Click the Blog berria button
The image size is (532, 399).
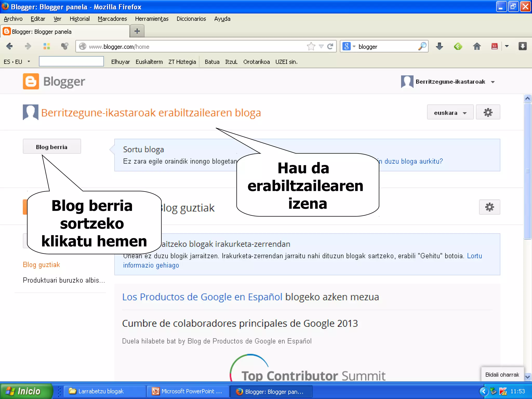[52, 147]
